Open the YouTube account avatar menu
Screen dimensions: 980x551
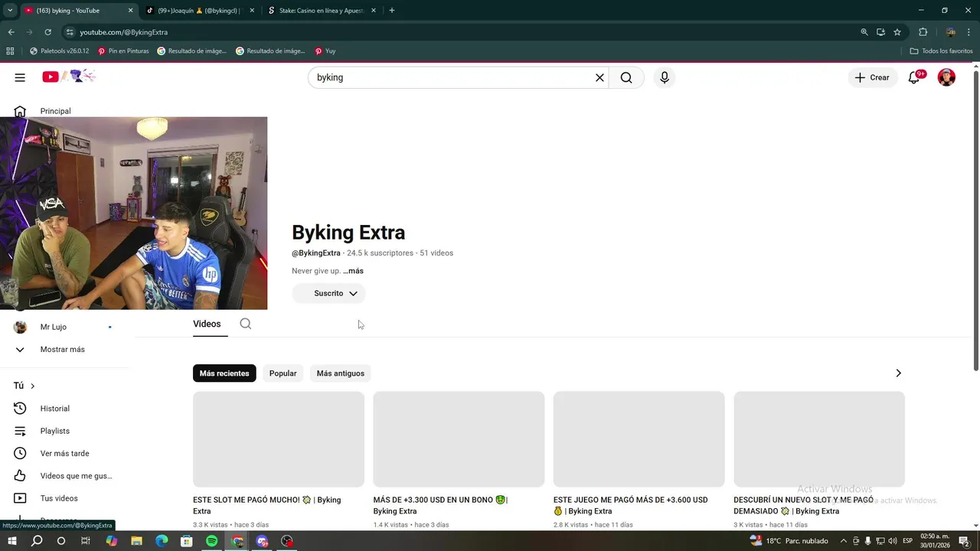[x=946, y=77]
